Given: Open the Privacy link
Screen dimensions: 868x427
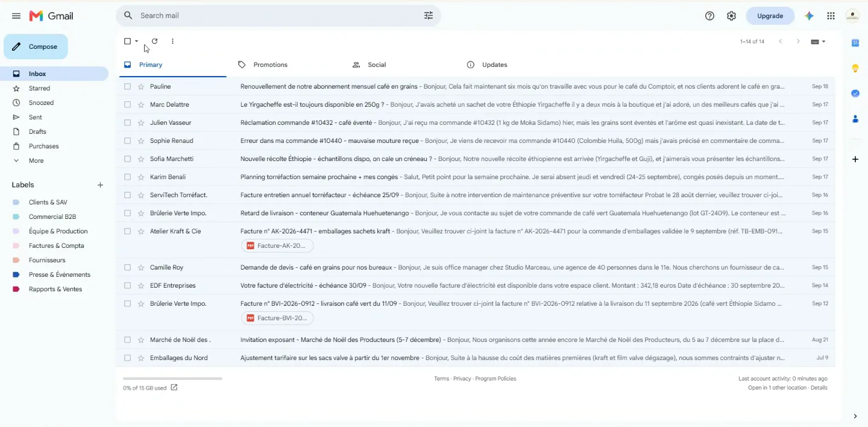Looking at the screenshot, I should [462, 379].
